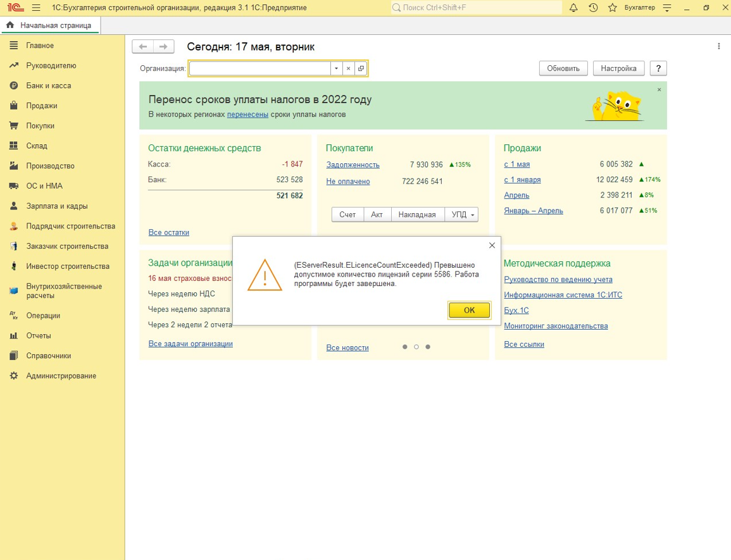731x560 pixels.
Task: Click the Администрирование gear icon
Action: tap(14, 376)
